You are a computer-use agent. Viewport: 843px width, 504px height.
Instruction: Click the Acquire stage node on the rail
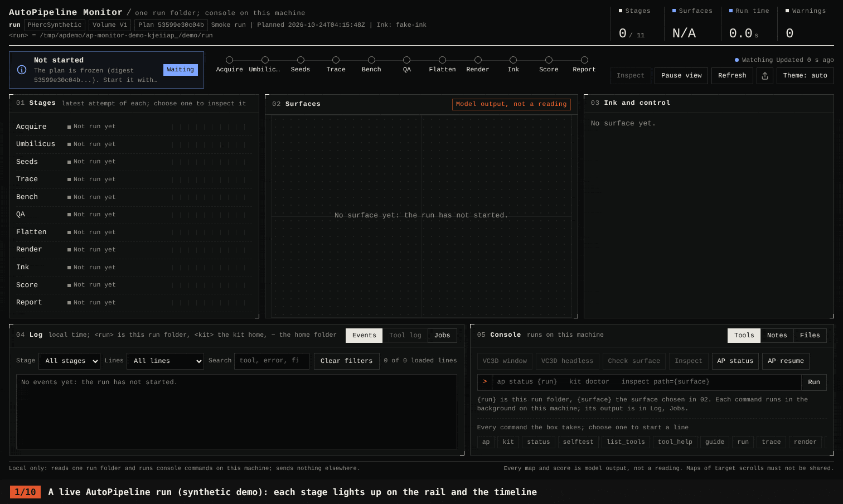tap(229, 60)
